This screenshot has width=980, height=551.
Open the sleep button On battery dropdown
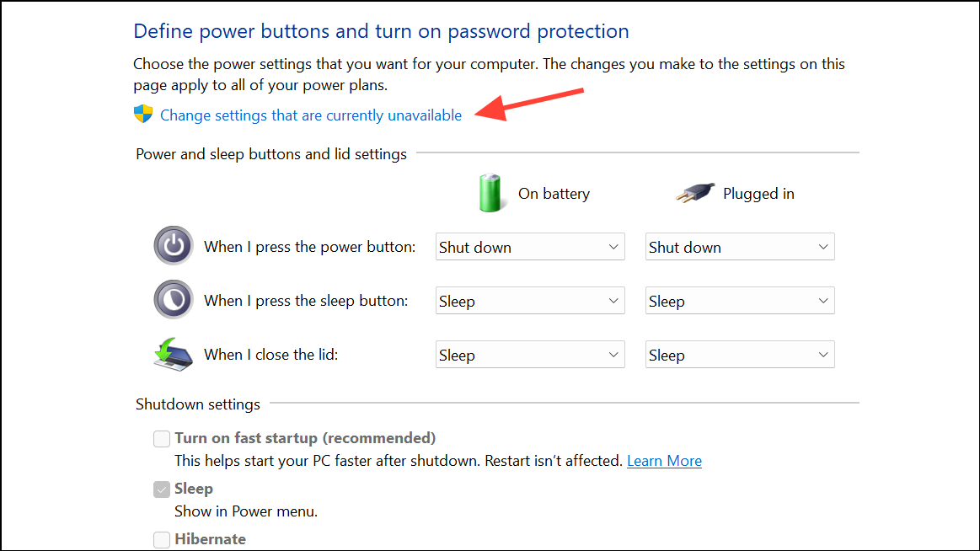pos(529,300)
